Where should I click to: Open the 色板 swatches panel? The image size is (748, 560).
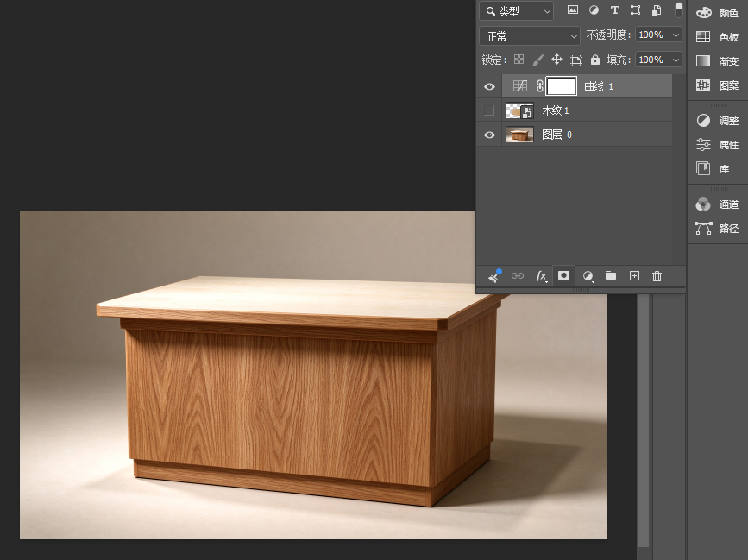pos(717,37)
